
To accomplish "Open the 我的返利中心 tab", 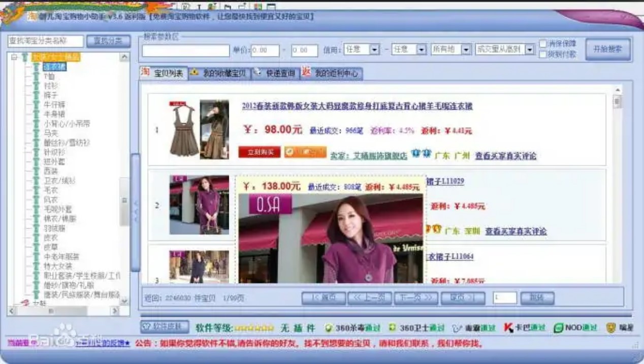I will [331, 73].
